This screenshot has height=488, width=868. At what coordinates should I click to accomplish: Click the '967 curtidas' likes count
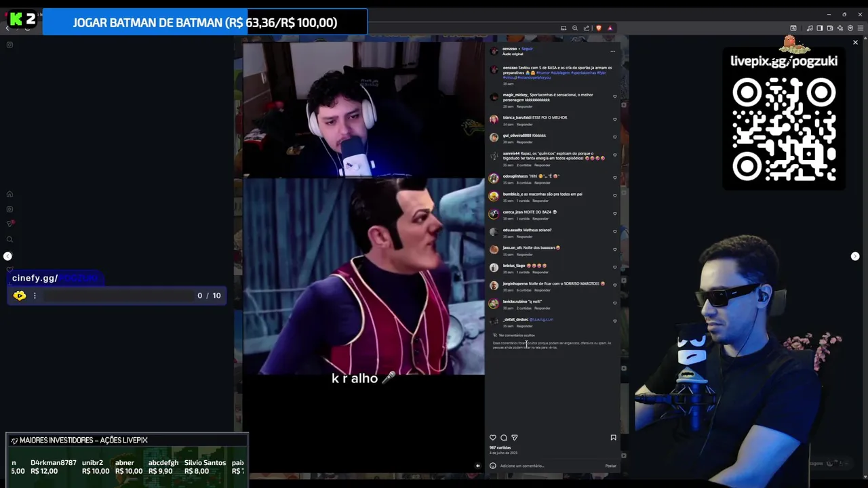point(500,447)
